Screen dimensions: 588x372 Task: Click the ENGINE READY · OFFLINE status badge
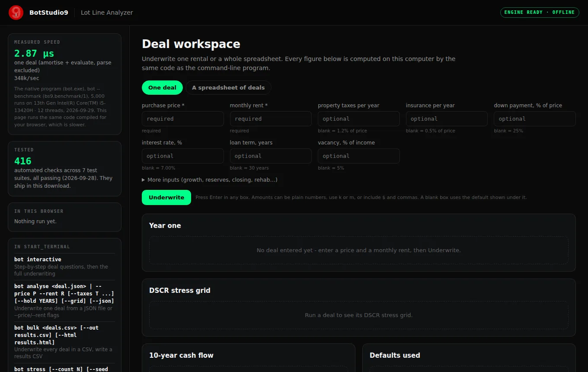coord(540,12)
